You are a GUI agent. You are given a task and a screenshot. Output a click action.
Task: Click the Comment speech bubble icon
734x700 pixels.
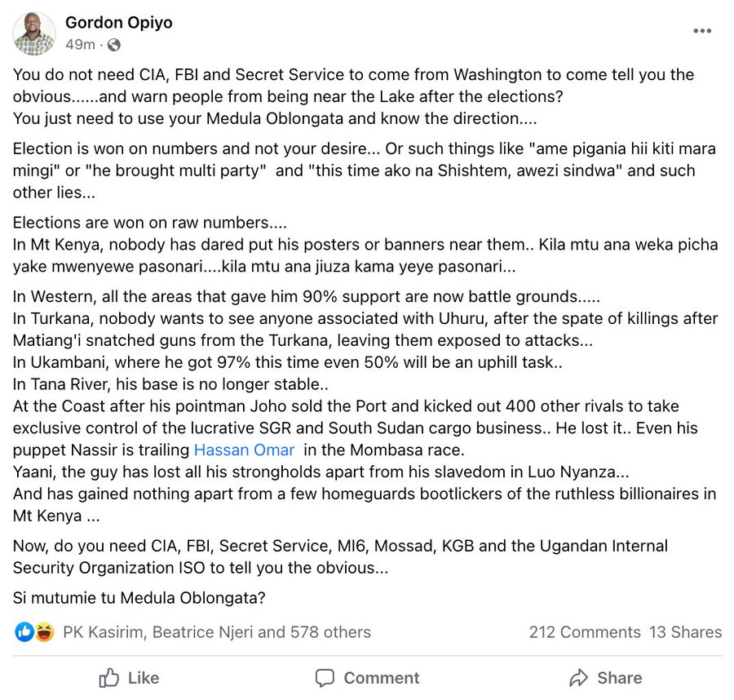pyautogui.click(x=325, y=678)
